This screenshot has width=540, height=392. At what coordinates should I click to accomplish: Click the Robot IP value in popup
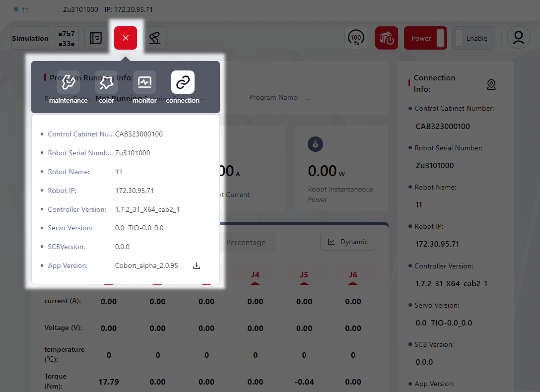[x=135, y=191]
